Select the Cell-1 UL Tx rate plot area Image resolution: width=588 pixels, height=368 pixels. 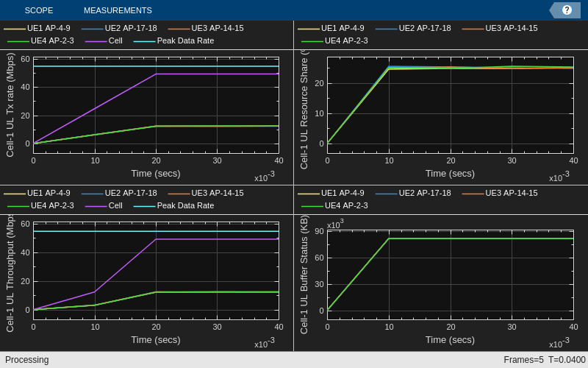(156, 105)
